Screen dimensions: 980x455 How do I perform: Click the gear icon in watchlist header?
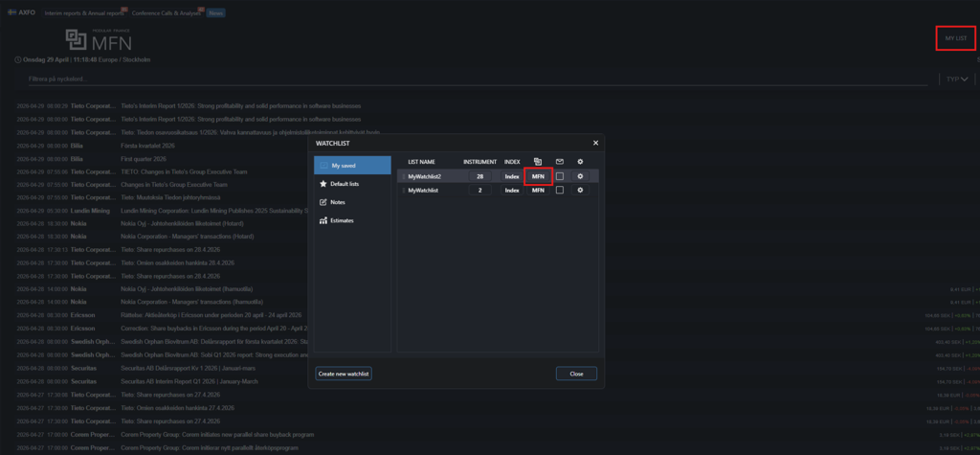click(579, 161)
